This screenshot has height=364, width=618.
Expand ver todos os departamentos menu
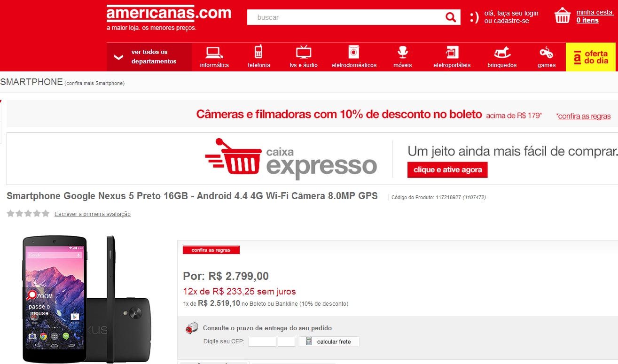pyautogui.click(x=149, y=57)
